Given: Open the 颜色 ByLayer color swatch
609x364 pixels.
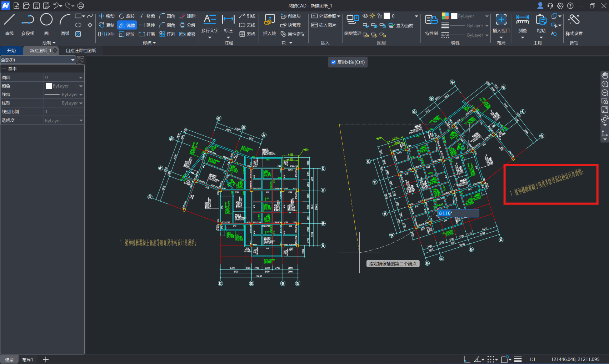Looking at the screenshot, I should click(49, 86).
